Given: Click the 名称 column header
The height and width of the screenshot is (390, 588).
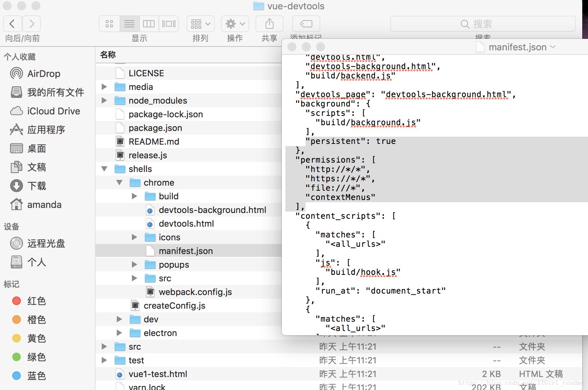Looking at the screenshot, I should (x=108, y=55).
